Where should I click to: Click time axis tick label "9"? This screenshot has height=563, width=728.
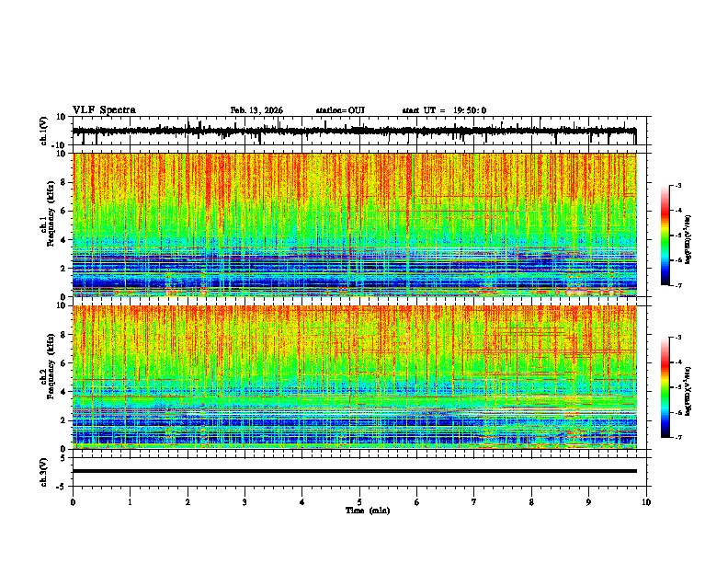[588, 502]
